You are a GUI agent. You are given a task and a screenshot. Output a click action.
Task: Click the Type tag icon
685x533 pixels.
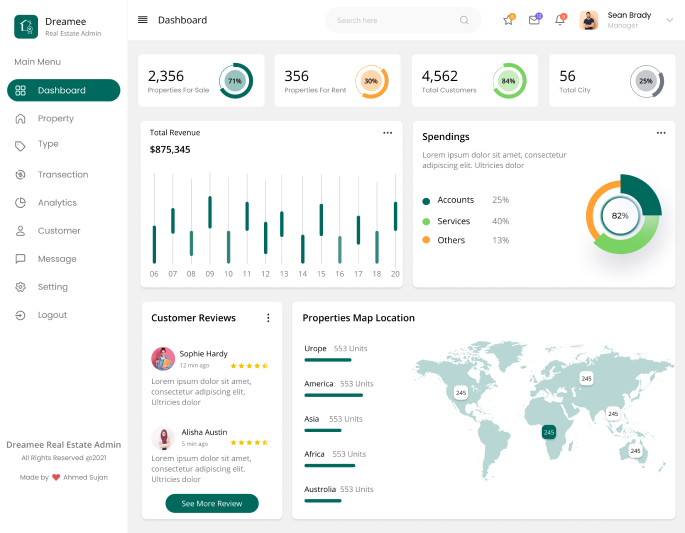[x=20, y=146]
